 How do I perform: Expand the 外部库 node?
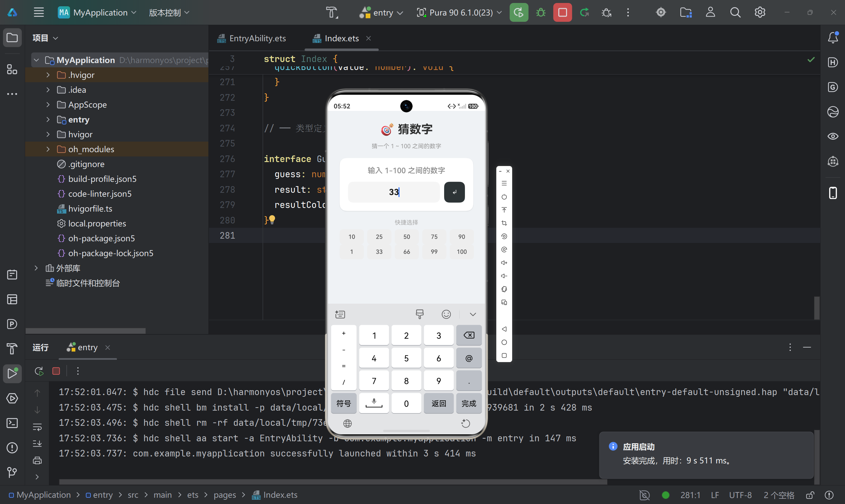pyautogui.click(x=36, y=268)
